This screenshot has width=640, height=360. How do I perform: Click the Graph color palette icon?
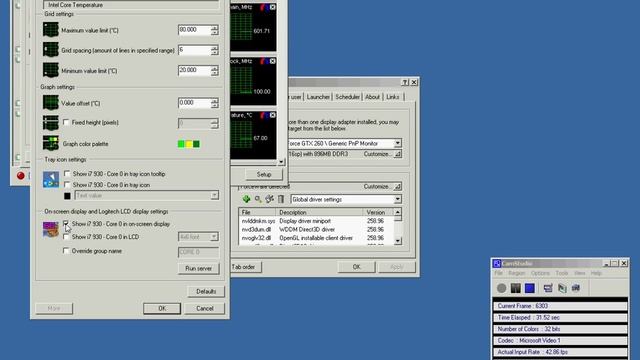tap(51, 143)
